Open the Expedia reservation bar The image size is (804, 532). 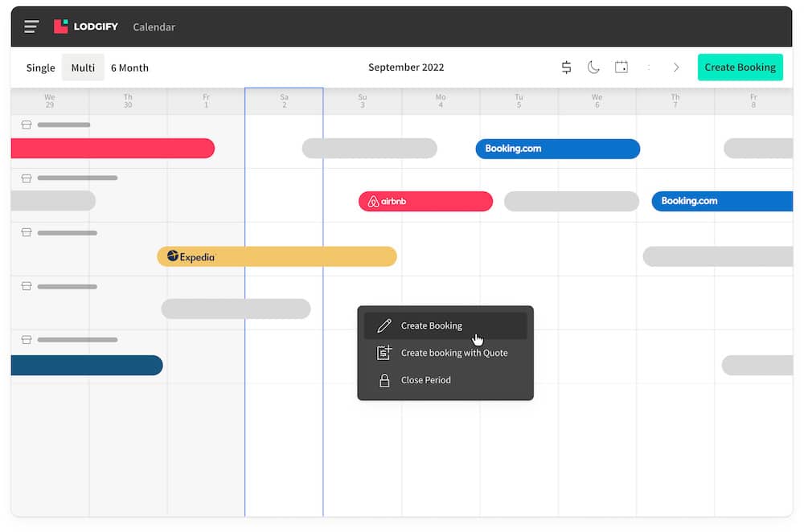click(277, 256)
